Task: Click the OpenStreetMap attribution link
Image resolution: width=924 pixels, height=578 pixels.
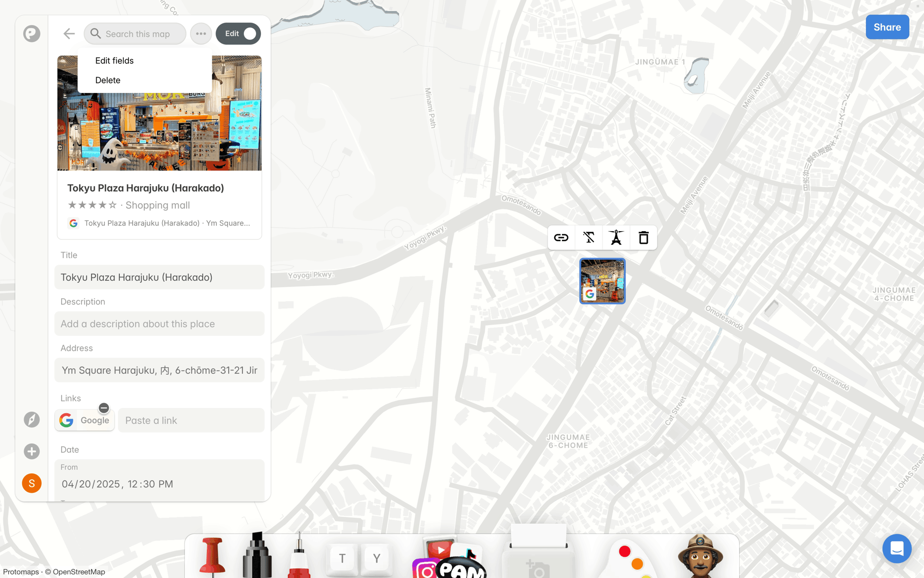Action: (79, 572)
